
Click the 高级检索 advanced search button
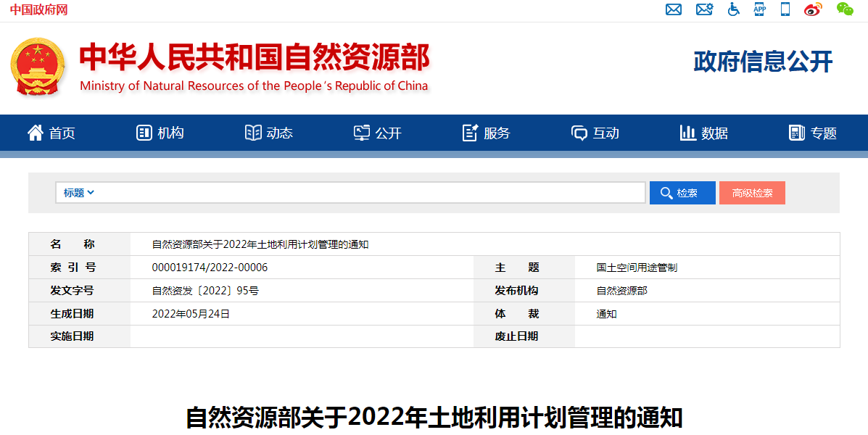pyautogui.click(x=752, y=193)
